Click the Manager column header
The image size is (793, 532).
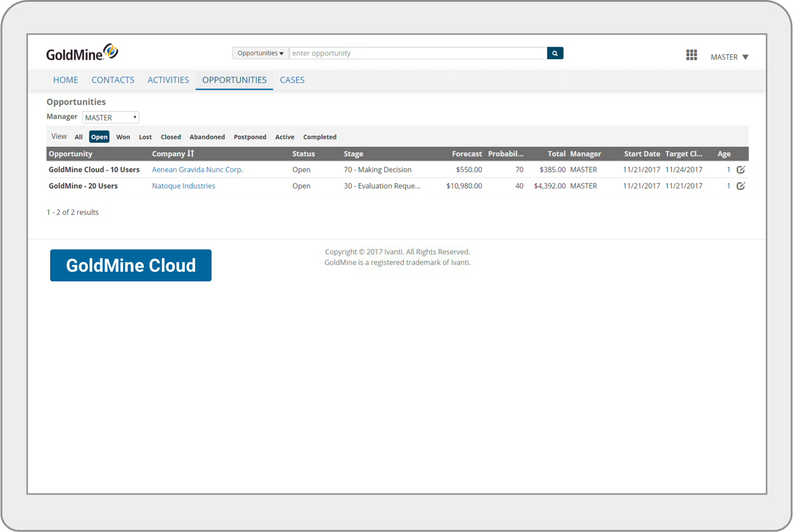click(586, 154)
